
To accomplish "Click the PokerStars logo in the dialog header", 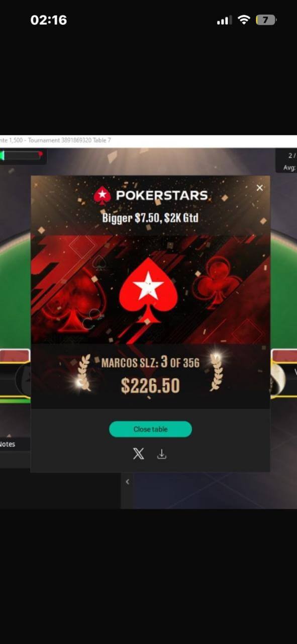I will click(151, 195).
